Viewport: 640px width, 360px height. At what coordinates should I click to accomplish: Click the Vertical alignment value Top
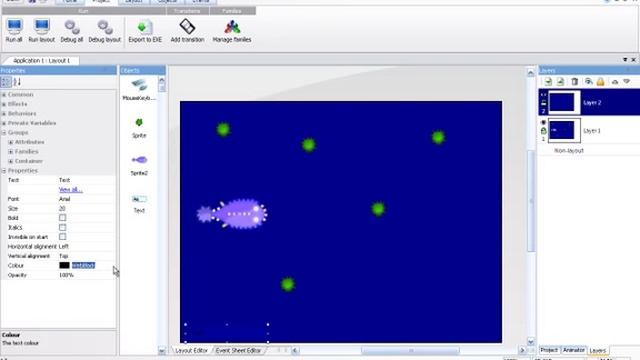coord(63,256)
